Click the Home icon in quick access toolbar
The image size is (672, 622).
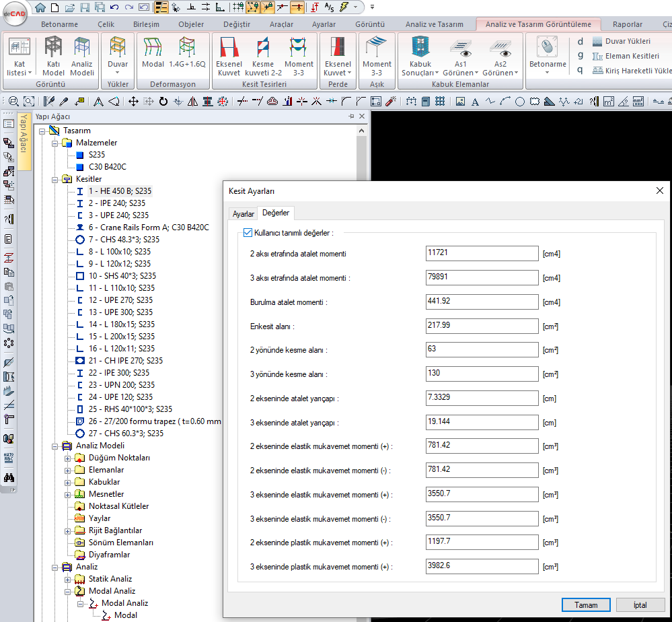pyautogui.click(x=40, y=7)
